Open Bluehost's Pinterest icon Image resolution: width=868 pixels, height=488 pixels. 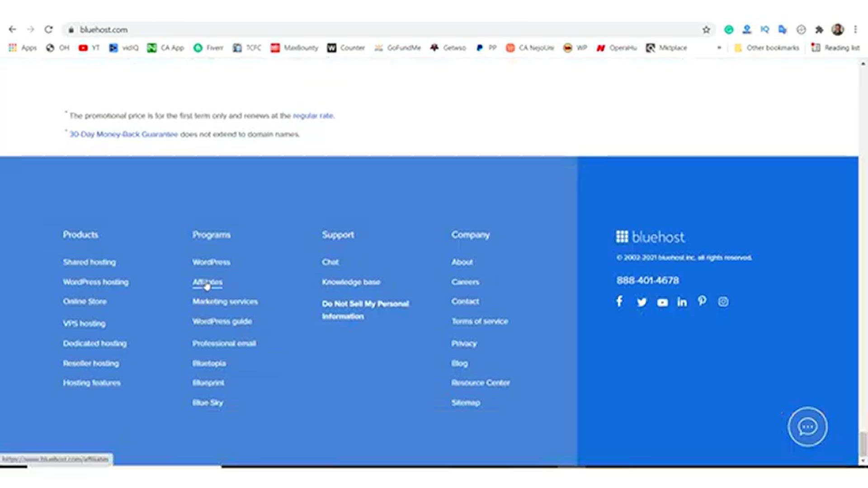[x=702, y=301]
